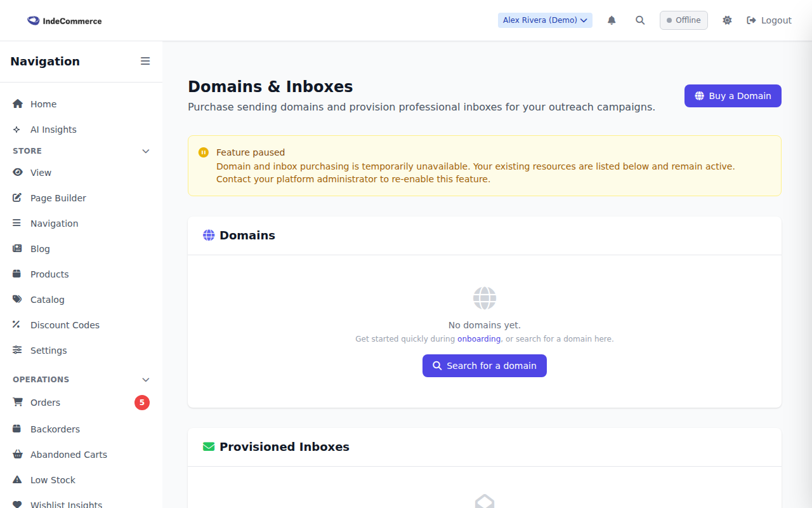Image resolution: width=812 pixels, height=508 pixels.
Task: Click the "Feature paused" heading text
Action: 251,152
